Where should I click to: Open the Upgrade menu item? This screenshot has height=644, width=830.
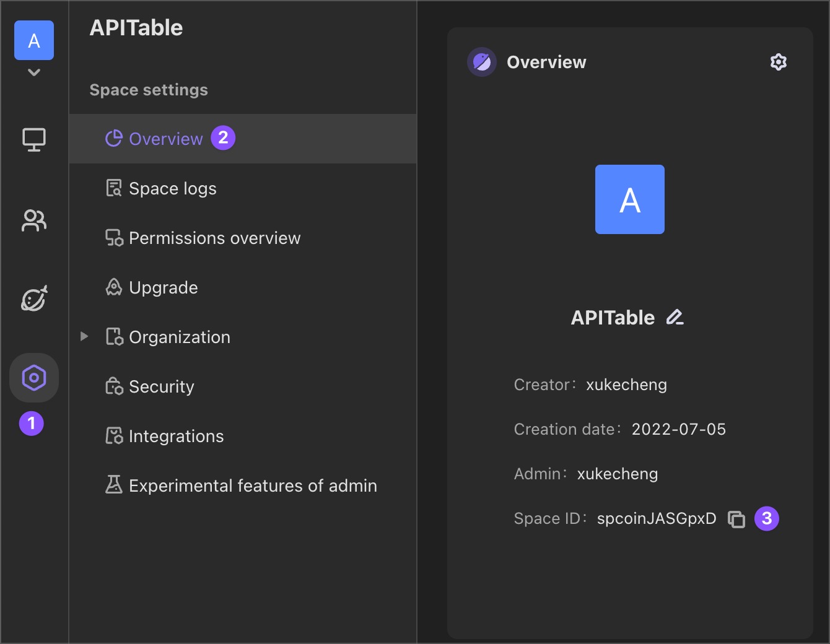pos(243,287)
